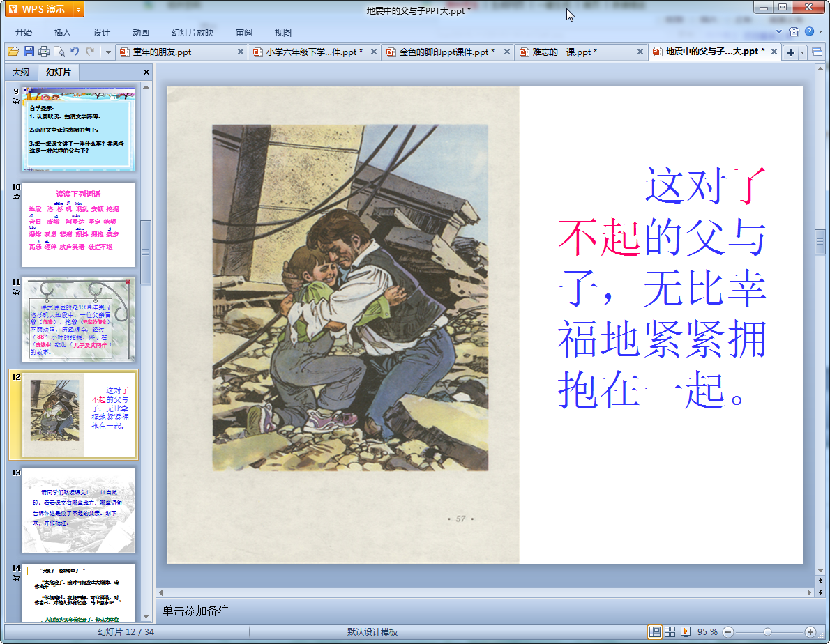830x644 pixels.
Task: Click the 默认设计模板 status bar text
Action: 372,632
